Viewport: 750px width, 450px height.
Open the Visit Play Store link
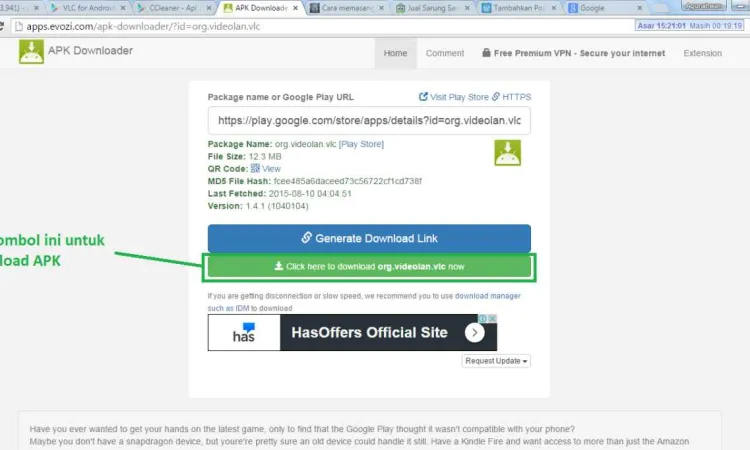pos(454,97)
